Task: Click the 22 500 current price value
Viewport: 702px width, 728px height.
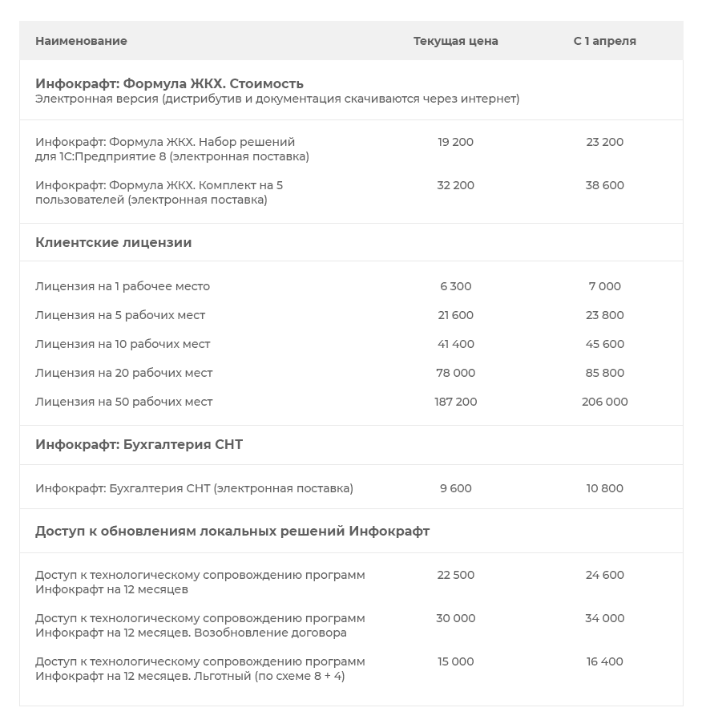Action: pyautogui.click(x=456, y=575)
